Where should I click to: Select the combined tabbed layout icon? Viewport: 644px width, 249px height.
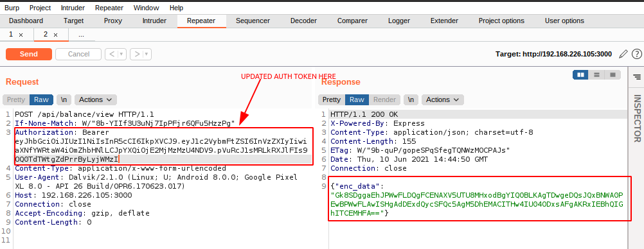pyautogui.click(x=613, y=74)
